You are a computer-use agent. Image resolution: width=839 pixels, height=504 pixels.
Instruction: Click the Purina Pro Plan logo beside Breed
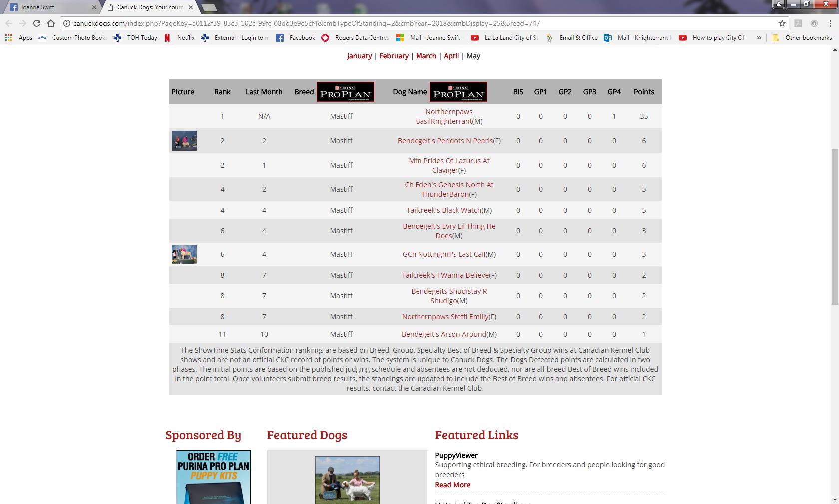[x=345, y=92]
